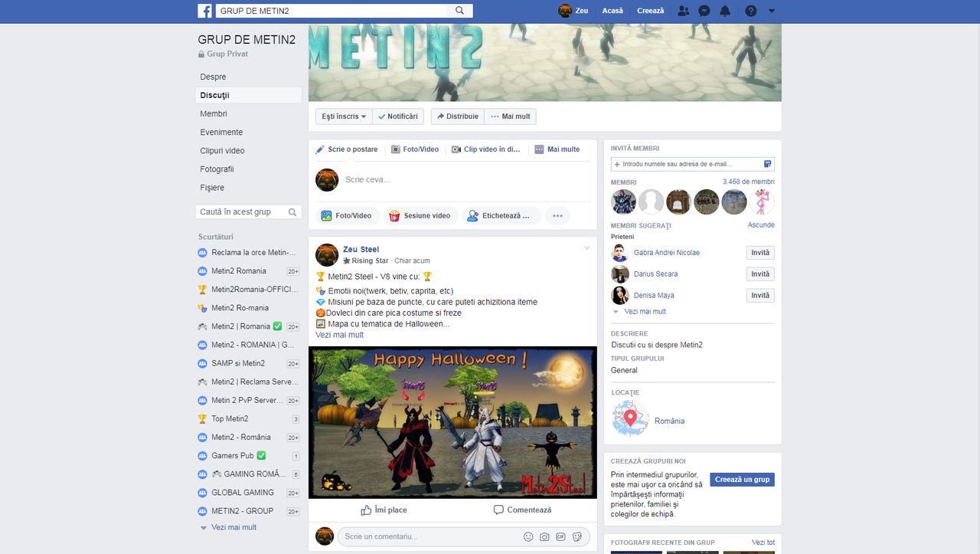
Task: Insert an emoji into the comment box
Action: [528, 536]
